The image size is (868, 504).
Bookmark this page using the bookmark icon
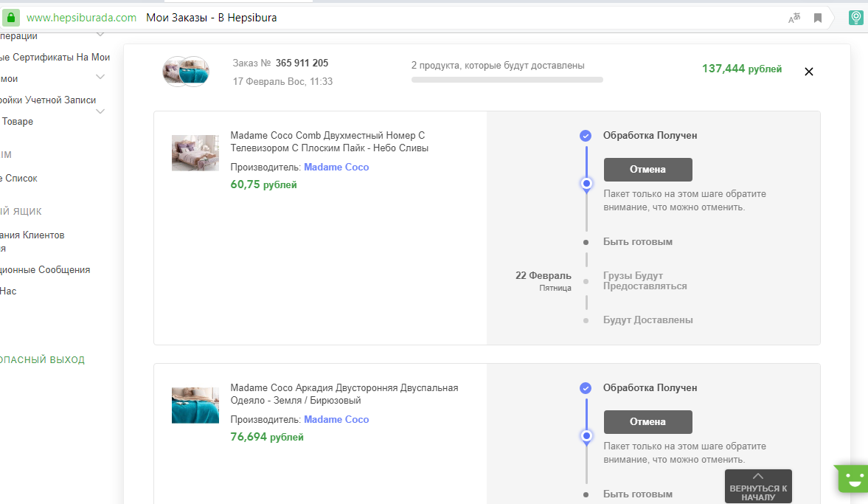pyautogui.click(x=818, y=18)
